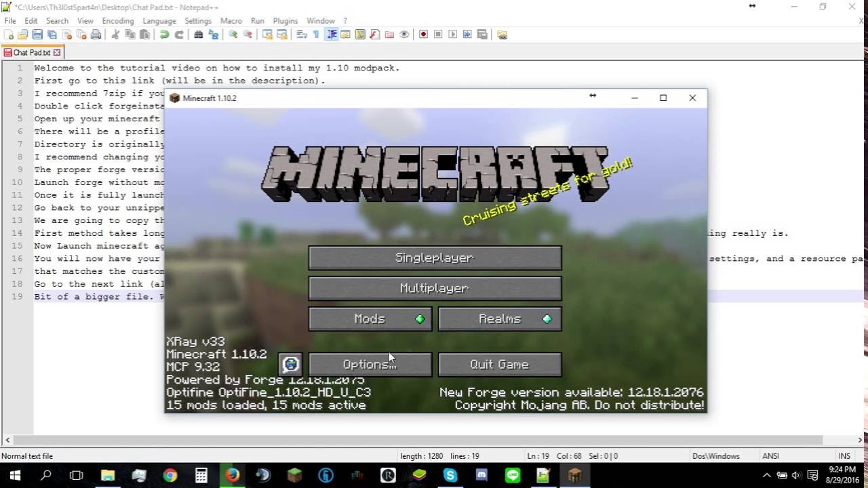This screenshot has width=868, height=488.
Task: Click the Notepad++ horizontal scrollbar left arrow
Action: 7,440
